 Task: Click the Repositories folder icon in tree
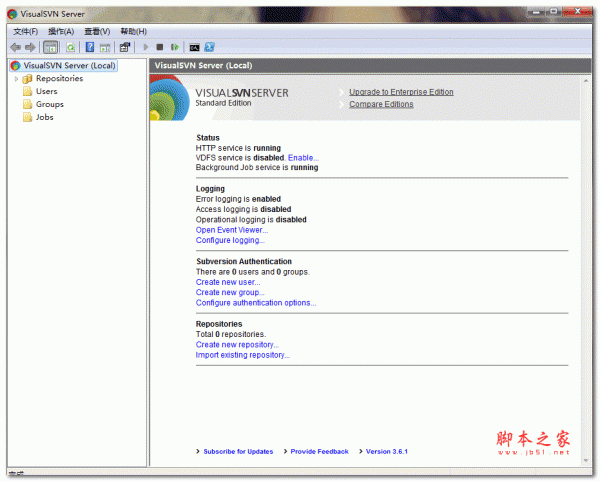(x=27, y=79)
